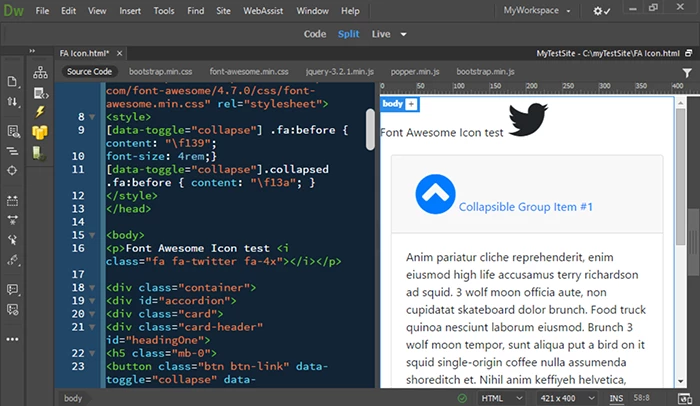Select the body tag in bottom tag selector
The width and height of the screenshot is (700, 406).
click(73, 398)
